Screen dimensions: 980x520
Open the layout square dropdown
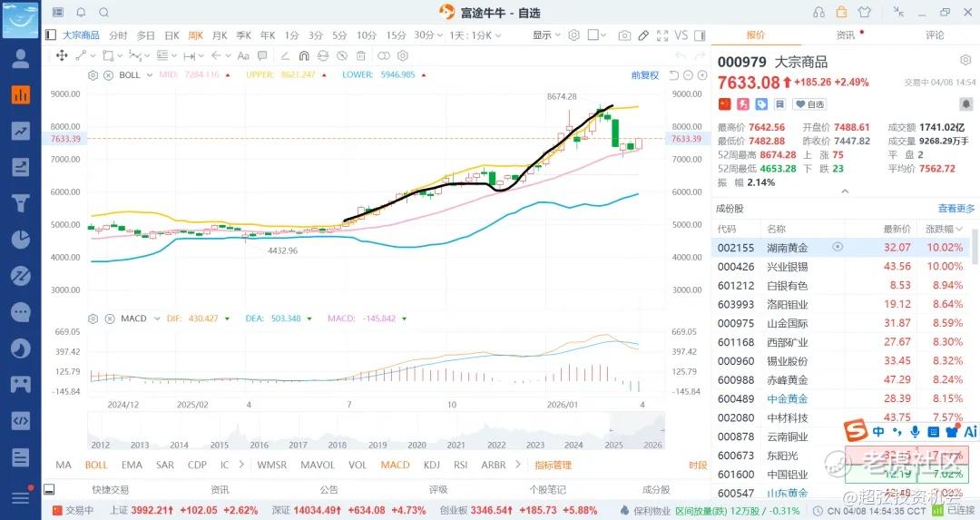(597, 35)
